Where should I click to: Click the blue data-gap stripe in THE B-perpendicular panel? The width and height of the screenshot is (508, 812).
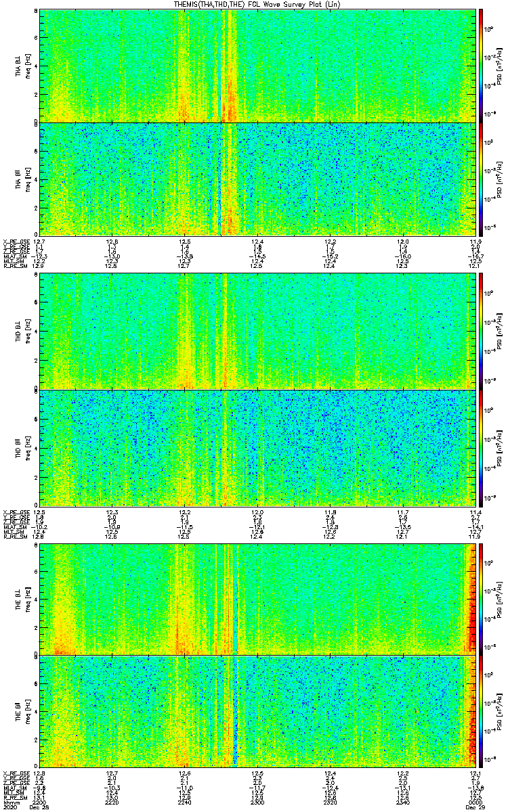click(235, 599)
